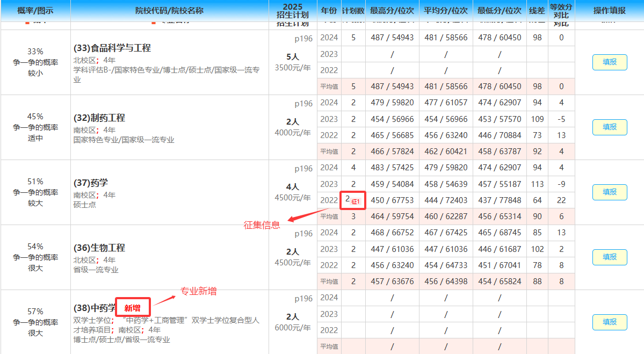
Task: Select 填报 in the 药学 row
Action: [610, 192]
